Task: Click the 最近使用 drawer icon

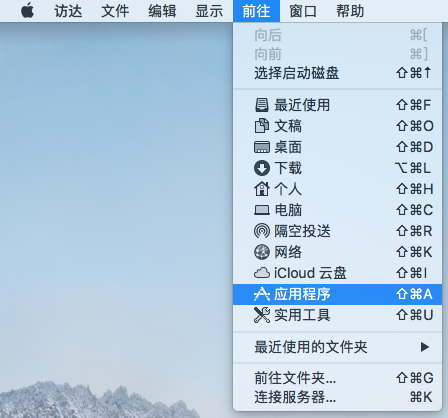Action: pyautogui.click(x=262, y=105)
